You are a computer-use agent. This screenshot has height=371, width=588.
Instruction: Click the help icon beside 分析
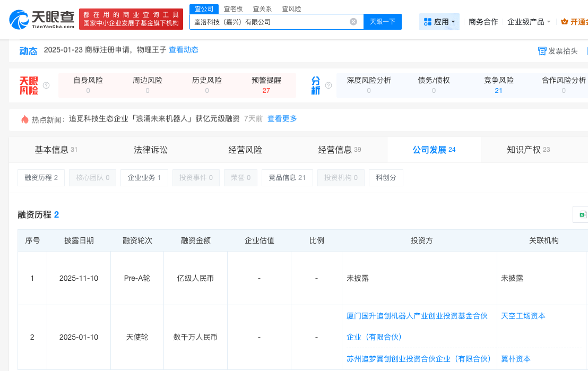(328, 85)
